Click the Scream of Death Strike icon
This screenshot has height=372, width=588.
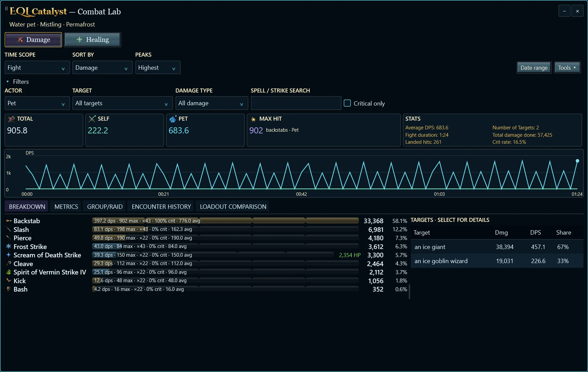coord(9,255)
